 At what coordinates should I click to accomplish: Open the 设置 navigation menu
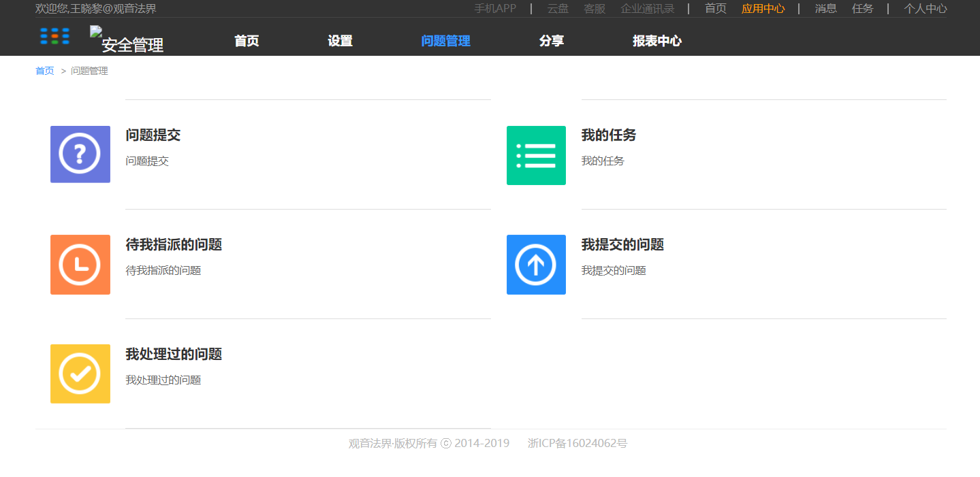tap(340, 41)
